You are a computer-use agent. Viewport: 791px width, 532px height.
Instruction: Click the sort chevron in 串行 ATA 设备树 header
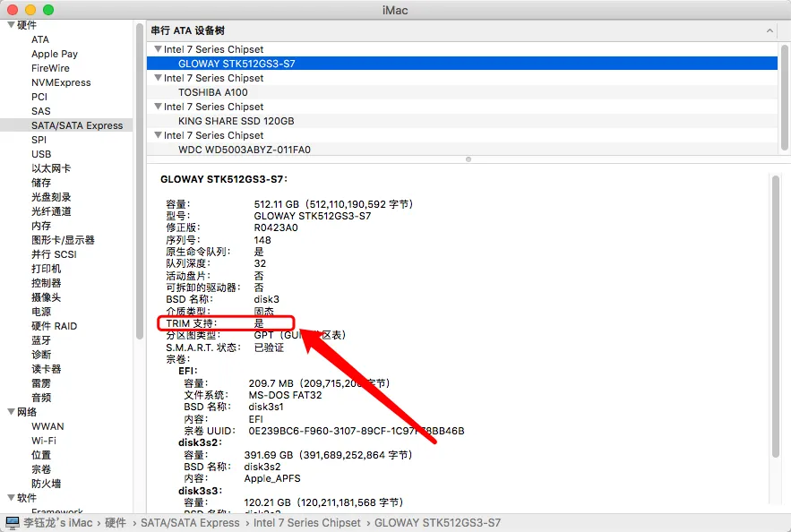point(770,30)
